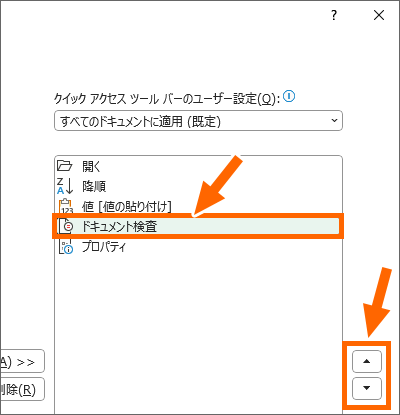Close the dialog with the X button
Viewport: 400px width, 415px height.
379,15
